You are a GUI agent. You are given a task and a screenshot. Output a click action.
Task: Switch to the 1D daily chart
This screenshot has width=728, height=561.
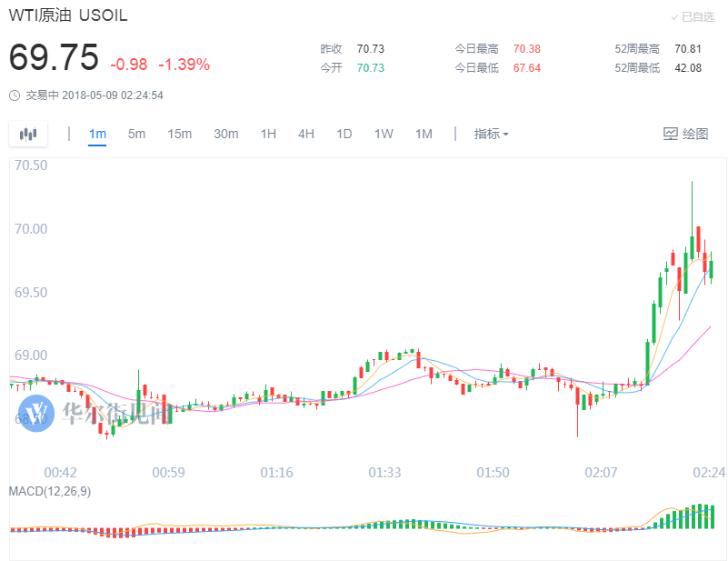point(344,135)
